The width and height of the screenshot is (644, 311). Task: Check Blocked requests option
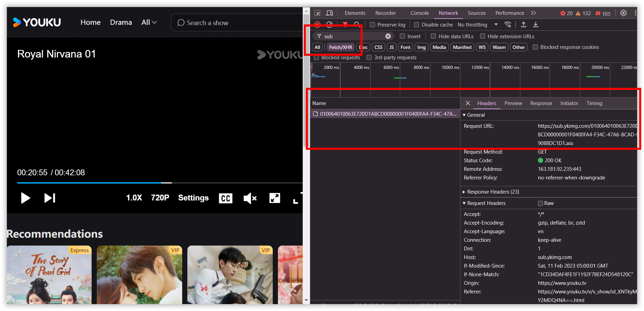316,58
